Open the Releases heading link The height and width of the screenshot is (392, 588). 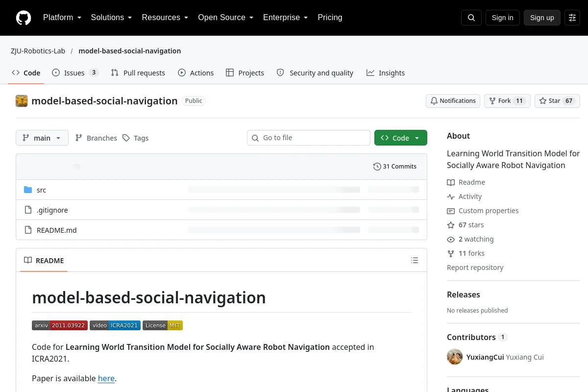[464, 294]
